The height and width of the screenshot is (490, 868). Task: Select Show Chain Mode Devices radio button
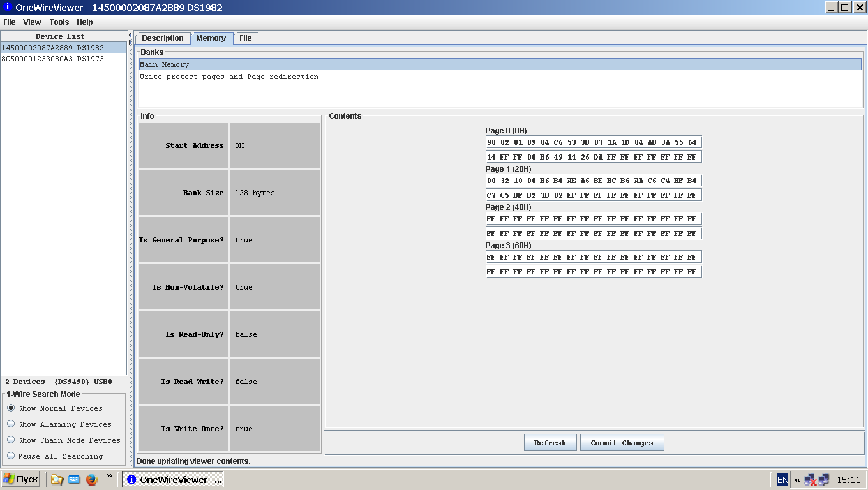click(x=11, y=440)
